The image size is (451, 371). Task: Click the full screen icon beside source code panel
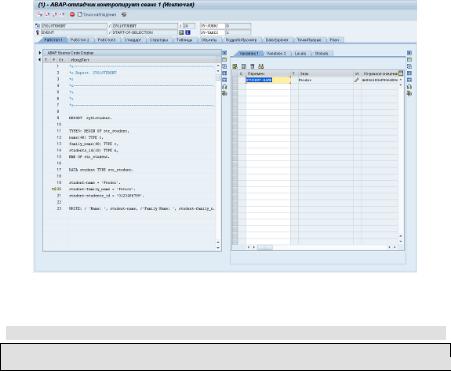(x=224, y=73)
